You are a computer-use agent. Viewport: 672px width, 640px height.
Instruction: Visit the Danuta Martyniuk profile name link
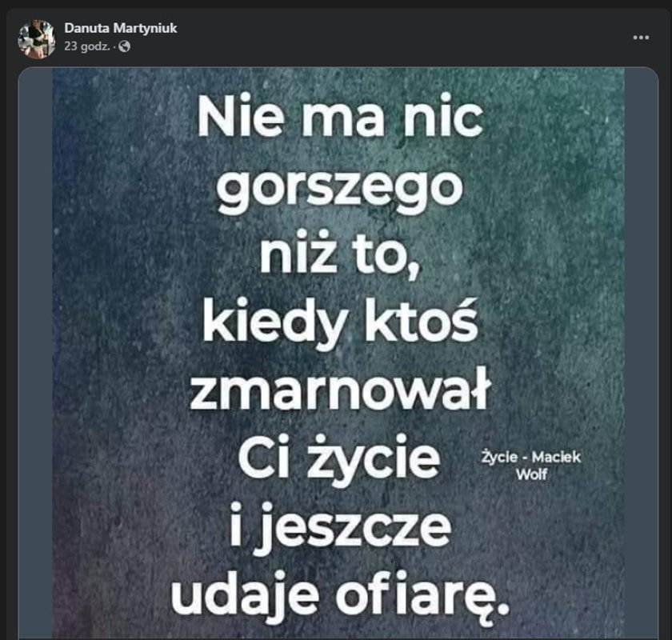(121, 28)
